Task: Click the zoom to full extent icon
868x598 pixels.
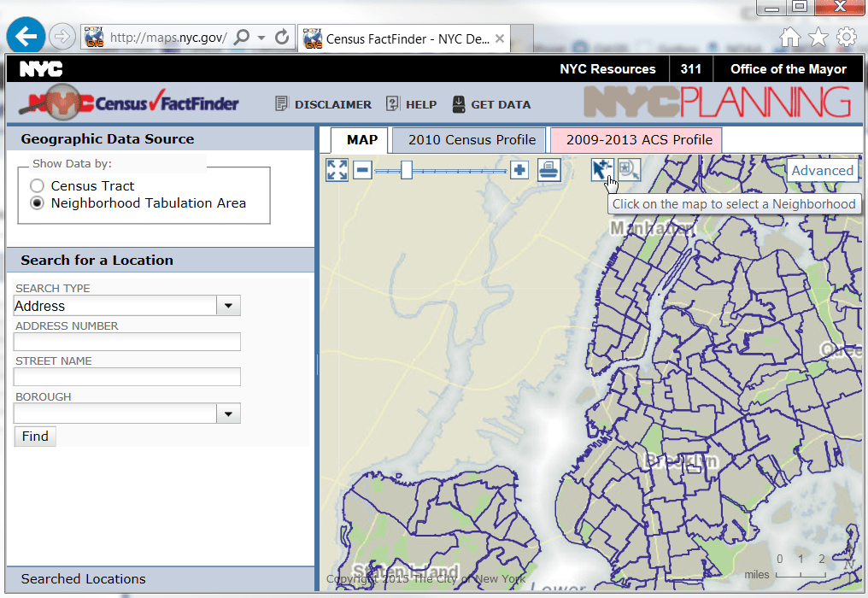Action: 336,170
